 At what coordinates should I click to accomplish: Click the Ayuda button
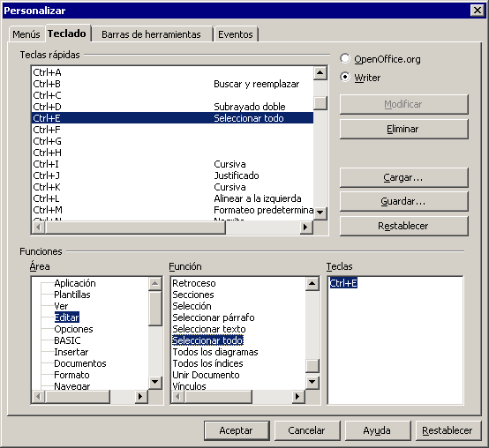[x=378, y=430]
